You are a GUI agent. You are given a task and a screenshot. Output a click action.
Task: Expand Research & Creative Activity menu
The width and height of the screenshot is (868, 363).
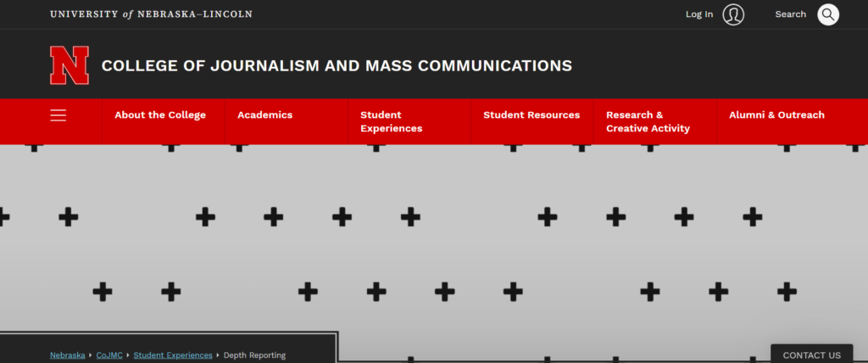pyautogui.click(x=648, y=121)
